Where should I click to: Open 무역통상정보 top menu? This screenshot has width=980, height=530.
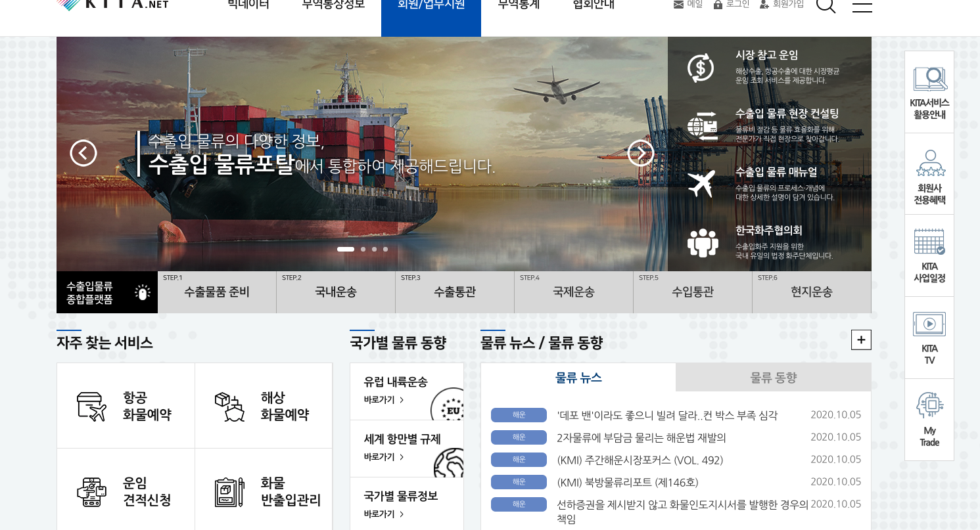[x=333, y=5]
